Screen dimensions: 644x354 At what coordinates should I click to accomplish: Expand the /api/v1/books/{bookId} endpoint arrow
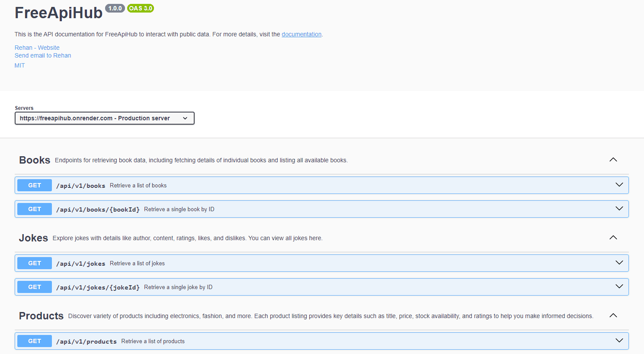pyautogui.click(x=619, y=209)
